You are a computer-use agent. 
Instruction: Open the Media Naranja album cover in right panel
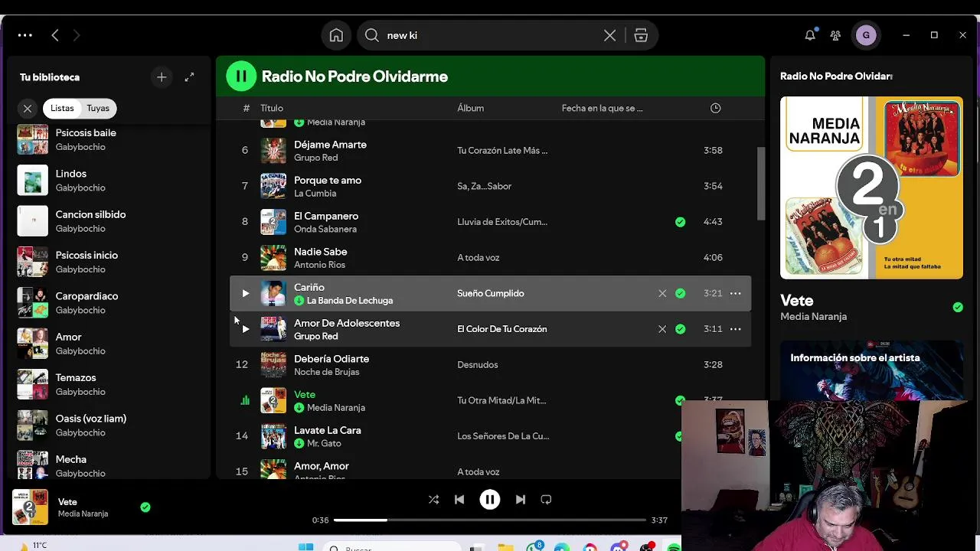point(871,187)
